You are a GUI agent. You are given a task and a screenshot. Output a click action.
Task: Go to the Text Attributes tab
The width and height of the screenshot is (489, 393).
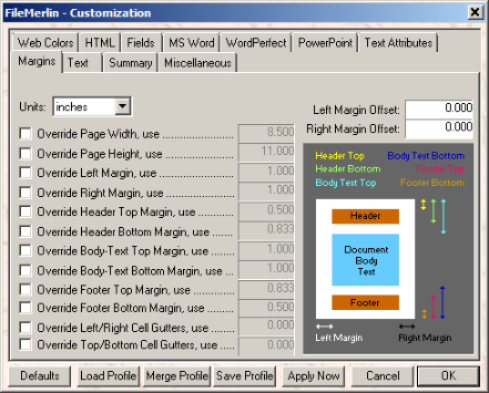(398, 43)
